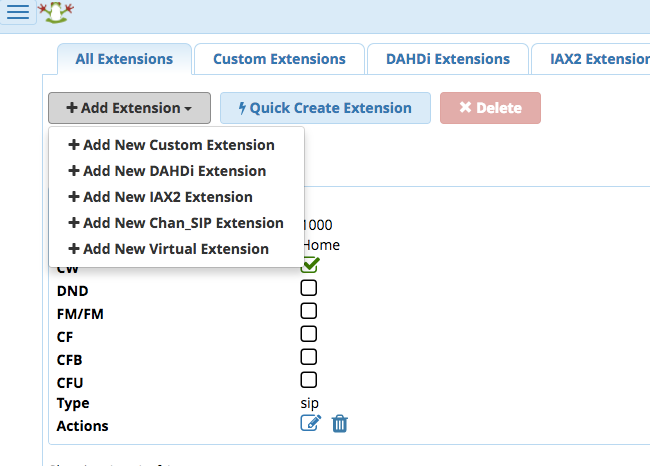The height and width of the screenshot is (466, 650).
Task: Switch to the Custom Extensions tab
Action: tap(279, 59)
